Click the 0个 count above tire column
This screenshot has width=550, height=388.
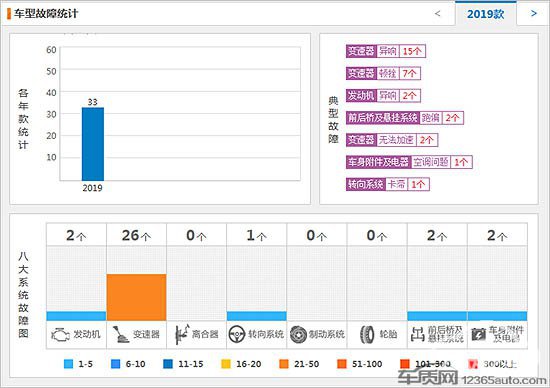[377, 235]
